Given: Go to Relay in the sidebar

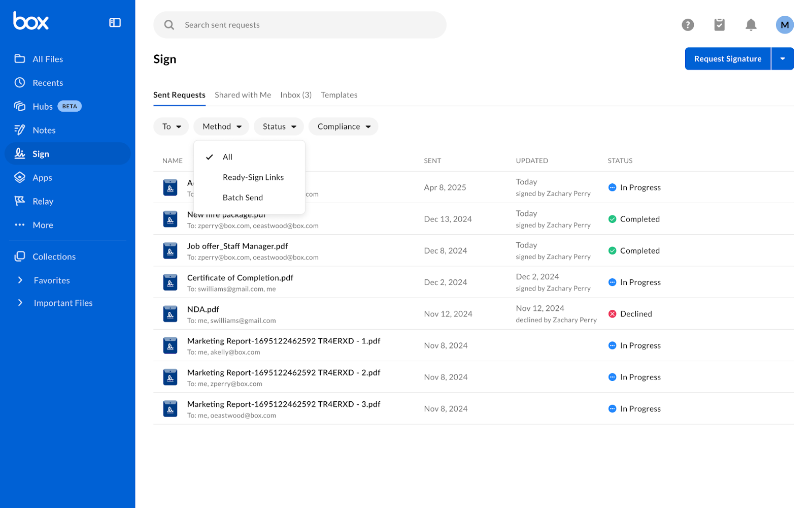Looking at the screenshot, I should click(43, 202).
